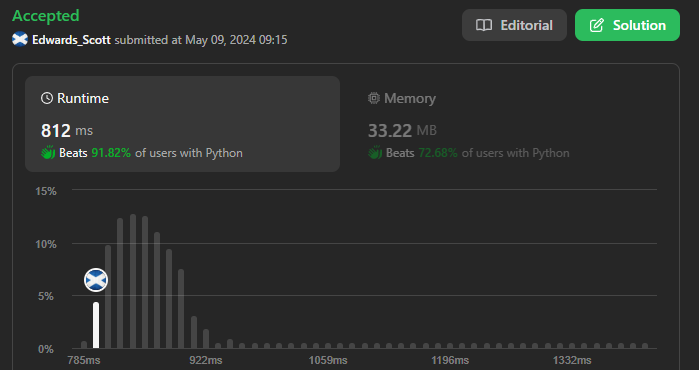This screenshot has width=699, height=370.
Task: Click the 1059ms axis label
Action: [328, 360]
